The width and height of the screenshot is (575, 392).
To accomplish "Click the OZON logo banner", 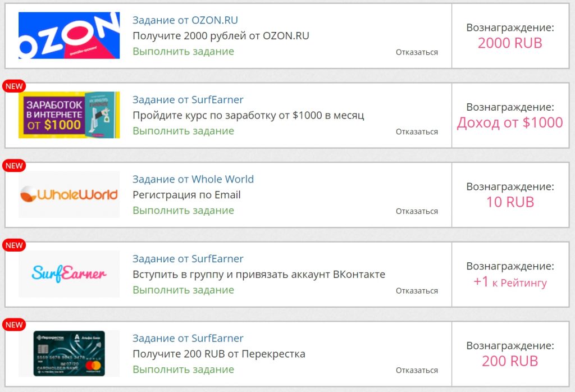I will (69, 35).
